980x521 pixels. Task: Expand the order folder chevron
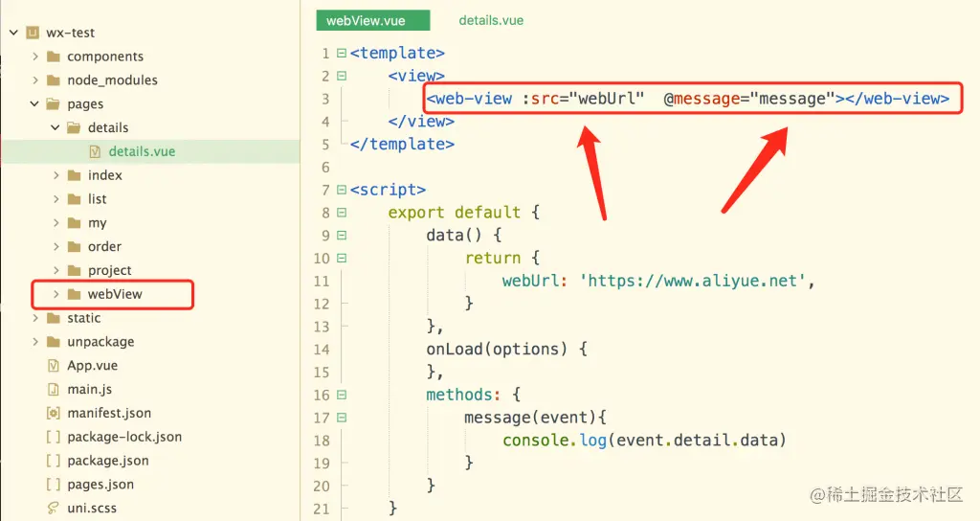coord(56,246)
